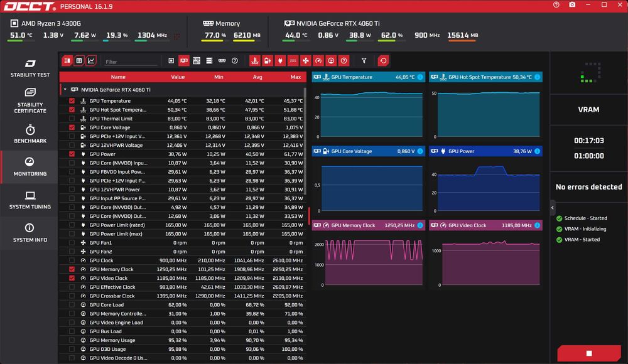Screen dimensions: 628x364
Task: Toggle memory module sensors filter icon
Action: coord(222,61)
